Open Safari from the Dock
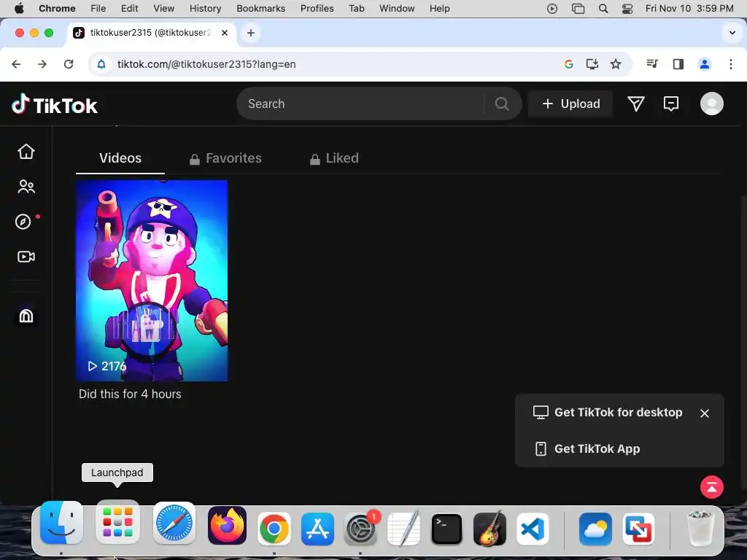The height and width of the screenshot is (560, 747). [174, 523]
